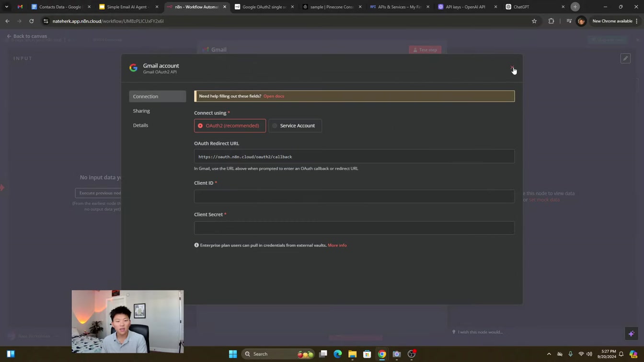Select Service Account radio option
Screen dimensions: 644x362
[295, 125]
